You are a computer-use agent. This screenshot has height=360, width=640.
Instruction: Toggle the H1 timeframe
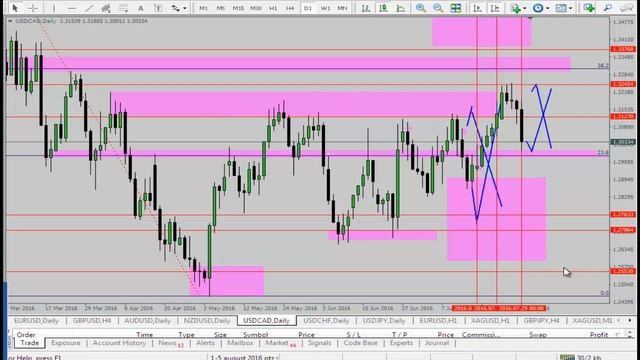coord(273,8)
